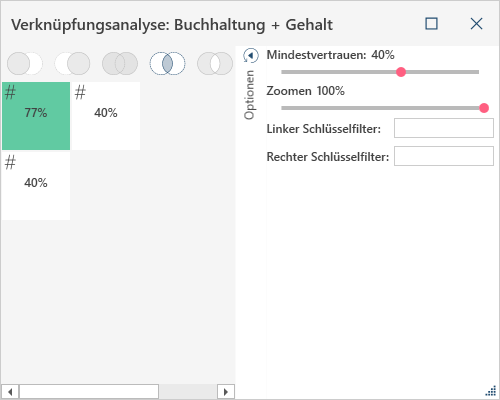Click the scroll right arrow
500x400 pixels.
226,391
